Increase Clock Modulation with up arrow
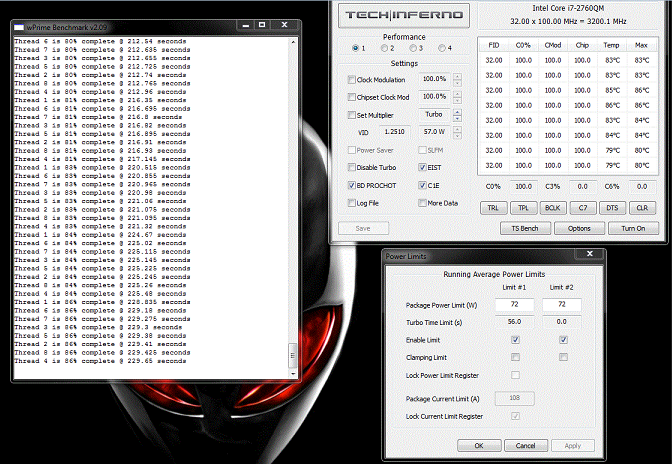Image resolution: width=672 pixels, height=464 pixels. pos(457,77)
